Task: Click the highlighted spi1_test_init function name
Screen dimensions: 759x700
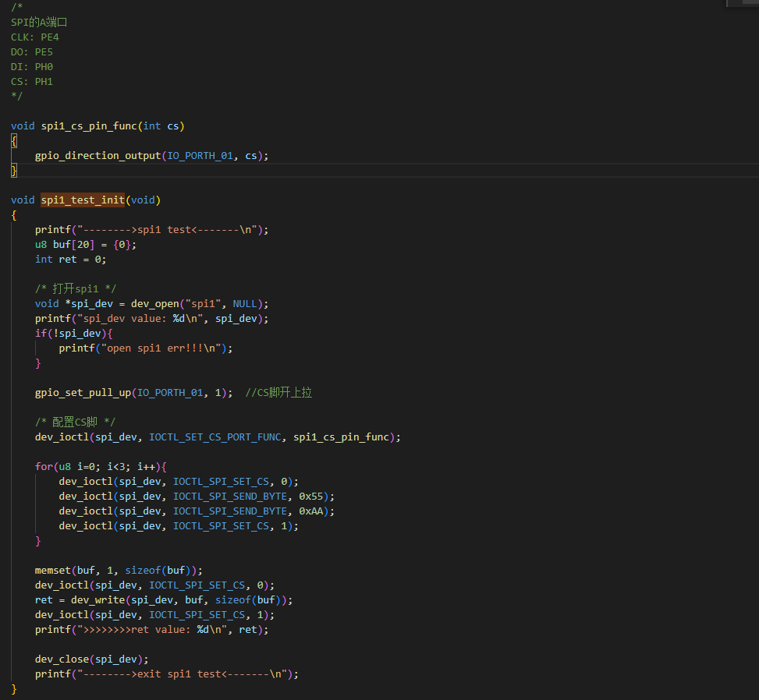Action: pyautogui.click(x=83, y=200)
